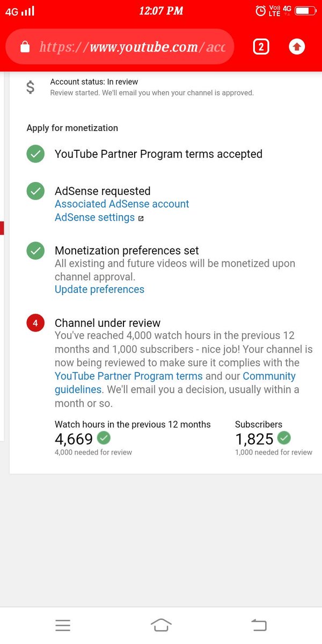Image resolution: width=322 pixels, height=644 pixels.
Task: Open the tab switcher showing 2 tabs
Action: [x=261, y=47]
